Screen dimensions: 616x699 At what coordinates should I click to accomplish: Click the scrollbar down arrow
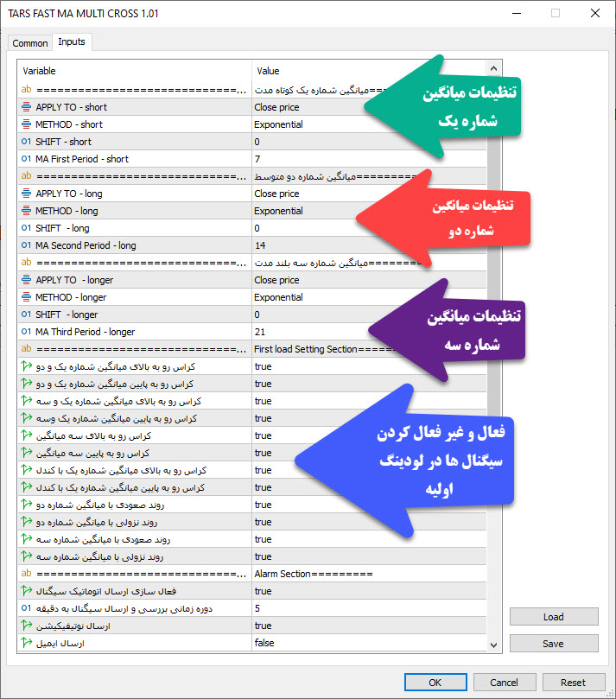pos(493,645)
